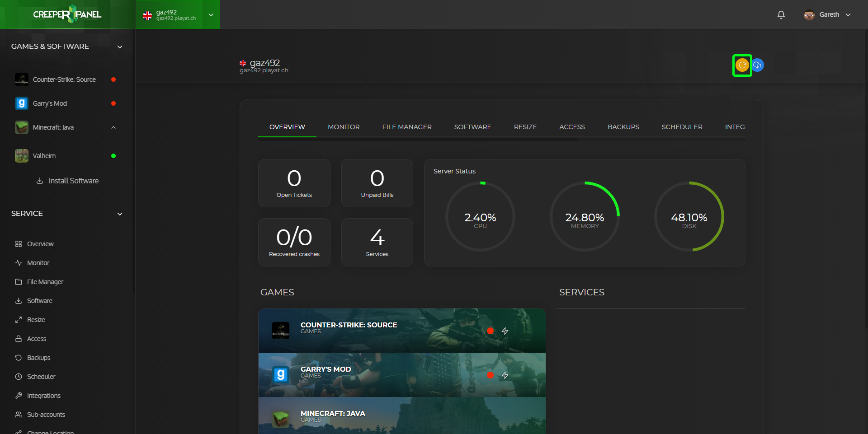This screenshot has height=434, width=868.
Task: Click the Monitor pulse icon in sidebar
Action: 19,263
